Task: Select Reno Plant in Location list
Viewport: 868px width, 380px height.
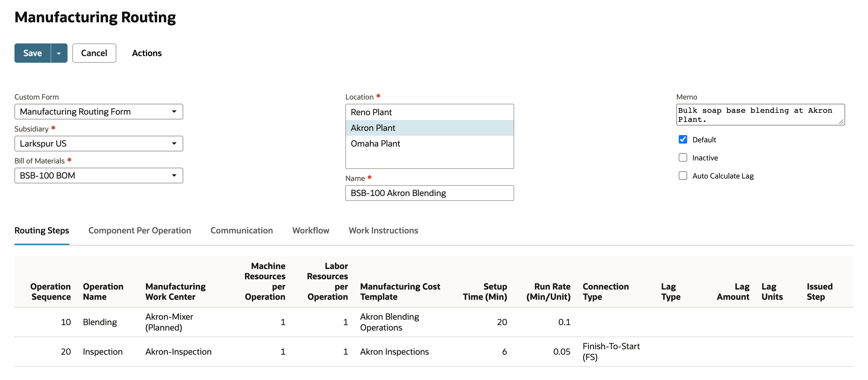Action: click(x=429, y=112)
